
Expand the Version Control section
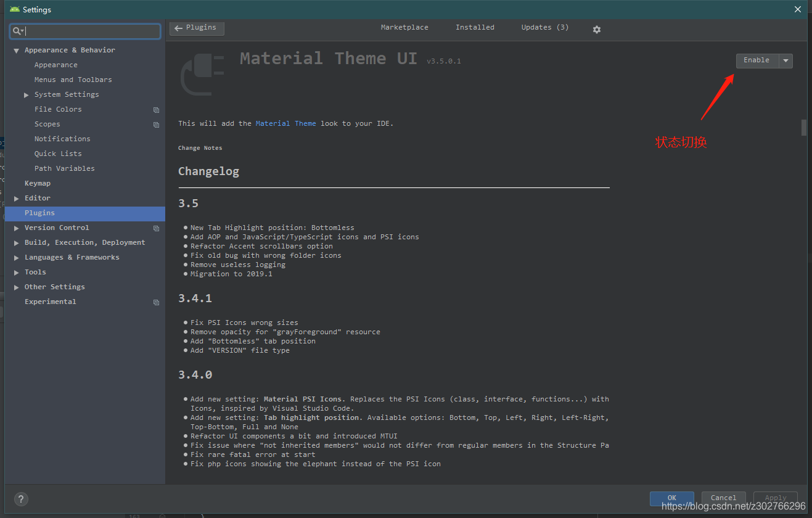point(17,228)
